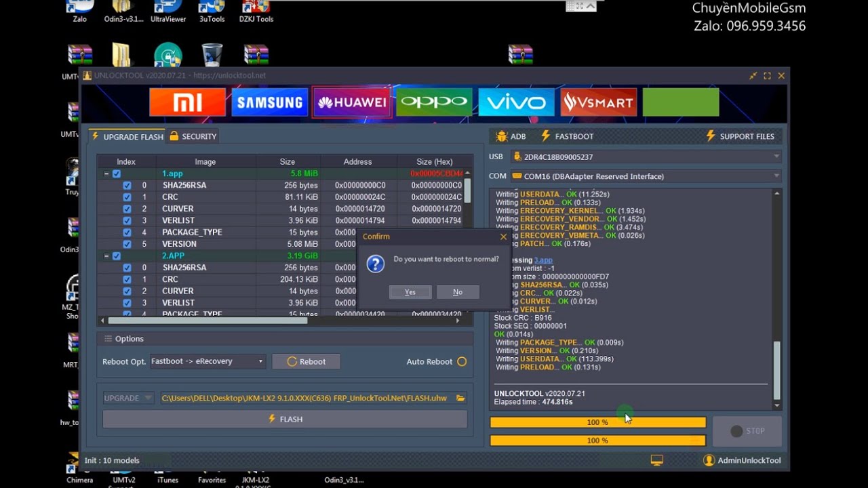The width and height of the screenshot is (868, 488).
Task: Click the Reboot button
Action: tap(306, 361)
